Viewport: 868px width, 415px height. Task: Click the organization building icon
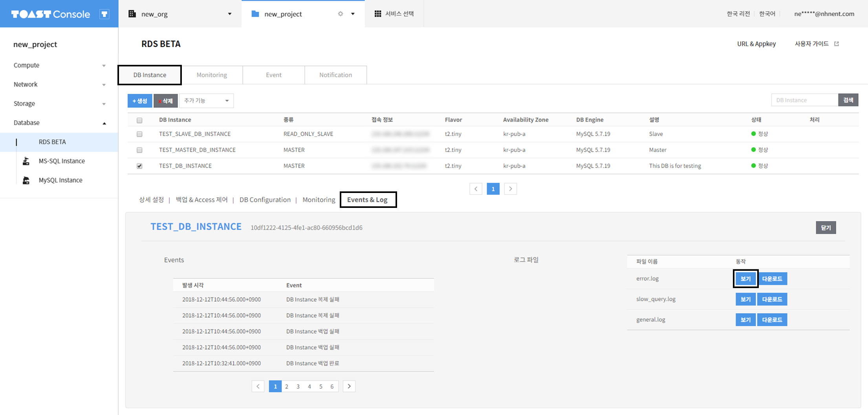132,14
